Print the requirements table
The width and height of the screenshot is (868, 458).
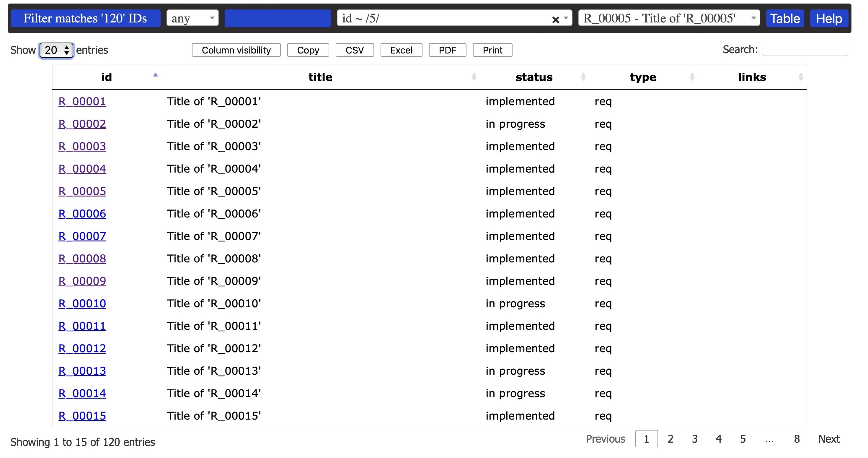pos(492,50)
